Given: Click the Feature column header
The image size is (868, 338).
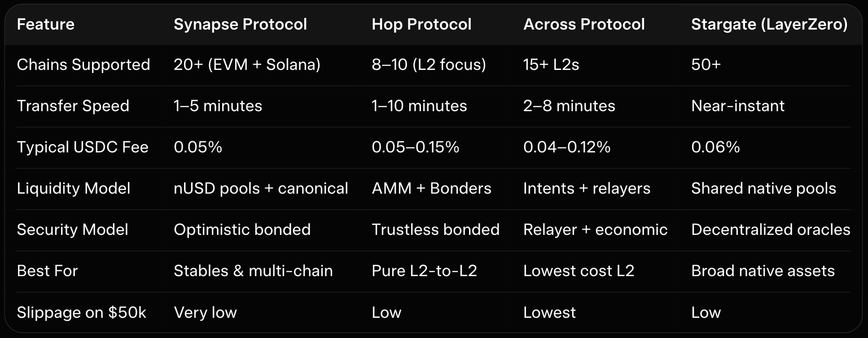Looking at the screenshot, I should pyautogui.click(x=46, y=24).
